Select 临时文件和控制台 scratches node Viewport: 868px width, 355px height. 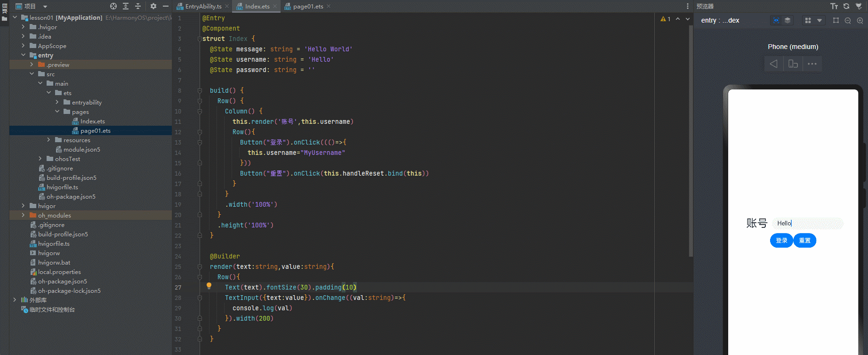(x=52, y=310)
